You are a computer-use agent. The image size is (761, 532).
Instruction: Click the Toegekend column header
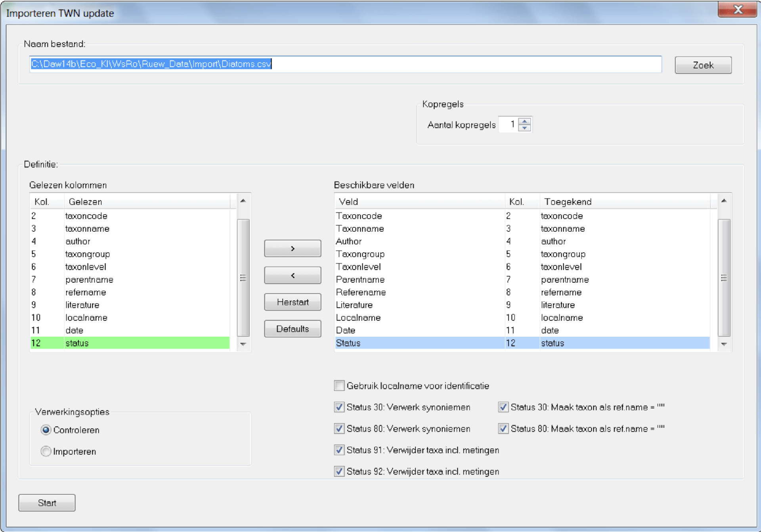pyautogui.click(x=625, y=202)
